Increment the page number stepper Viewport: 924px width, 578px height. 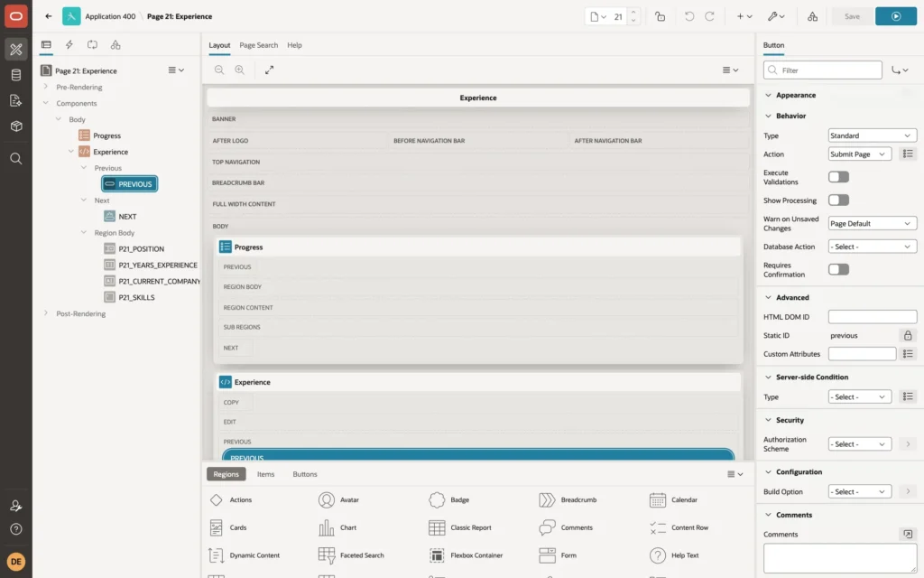633,13
